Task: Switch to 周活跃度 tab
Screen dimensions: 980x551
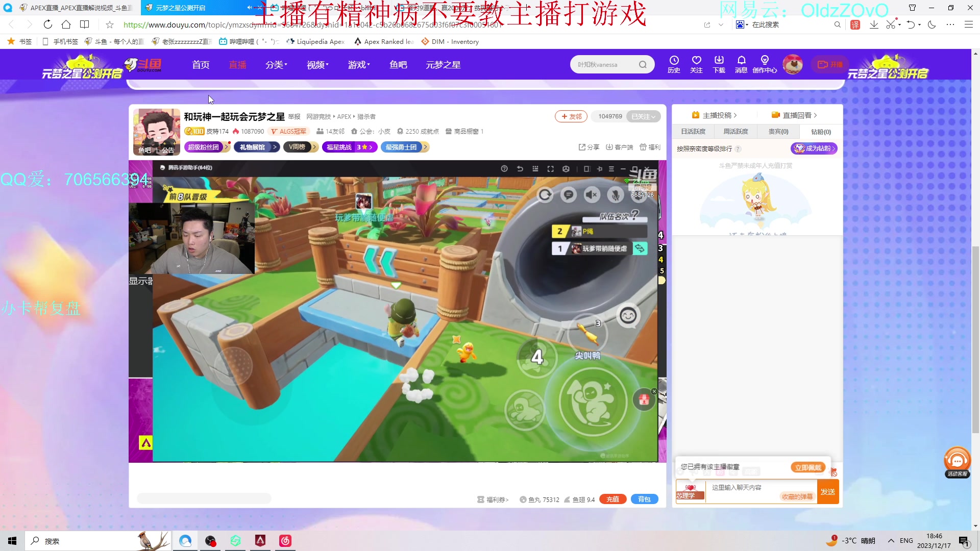Action: click(736, 132)
